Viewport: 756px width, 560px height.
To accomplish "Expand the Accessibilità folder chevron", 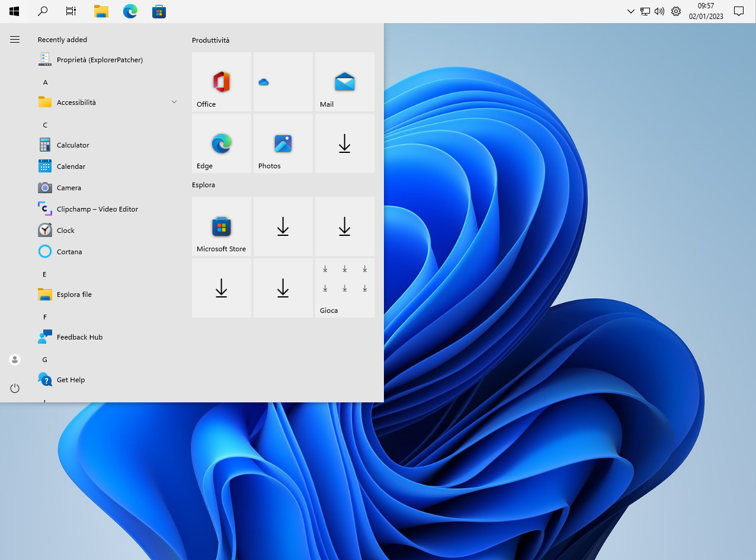I will (x=174, y=102).
